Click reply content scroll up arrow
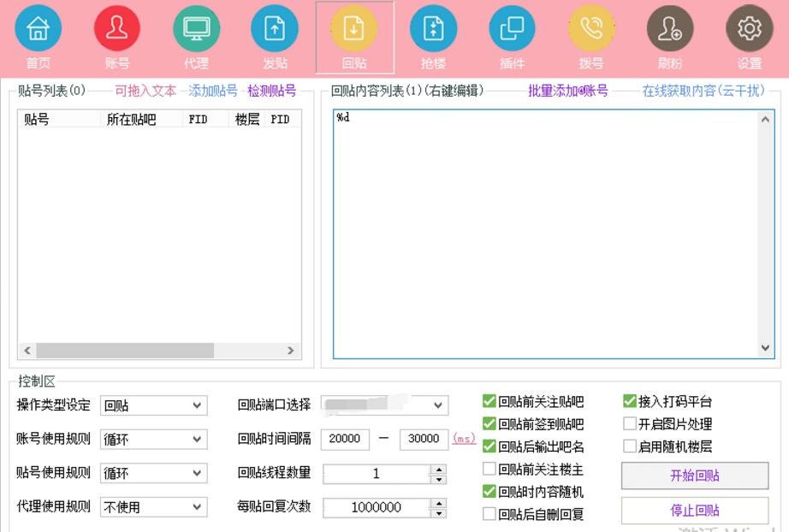789x532 pixels. 765,120
